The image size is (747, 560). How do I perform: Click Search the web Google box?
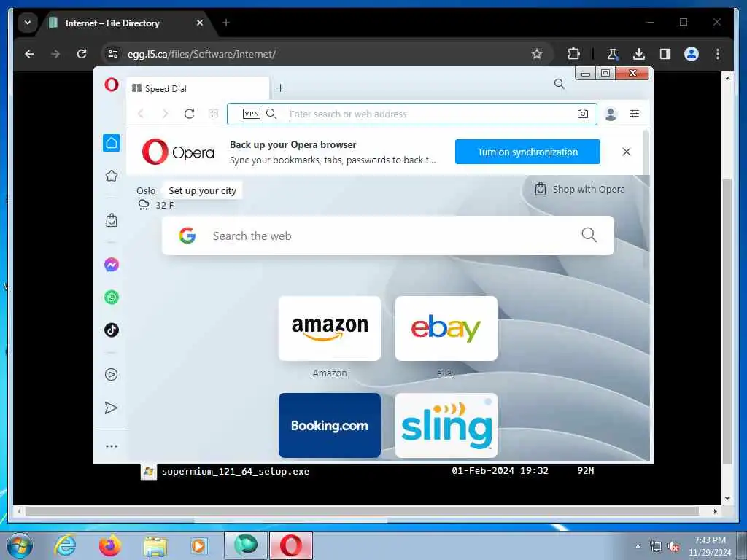click(388, 236)
